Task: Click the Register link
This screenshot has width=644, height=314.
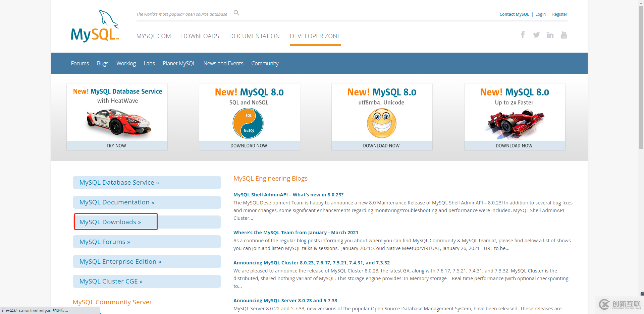Action: (x=560, y=14)
